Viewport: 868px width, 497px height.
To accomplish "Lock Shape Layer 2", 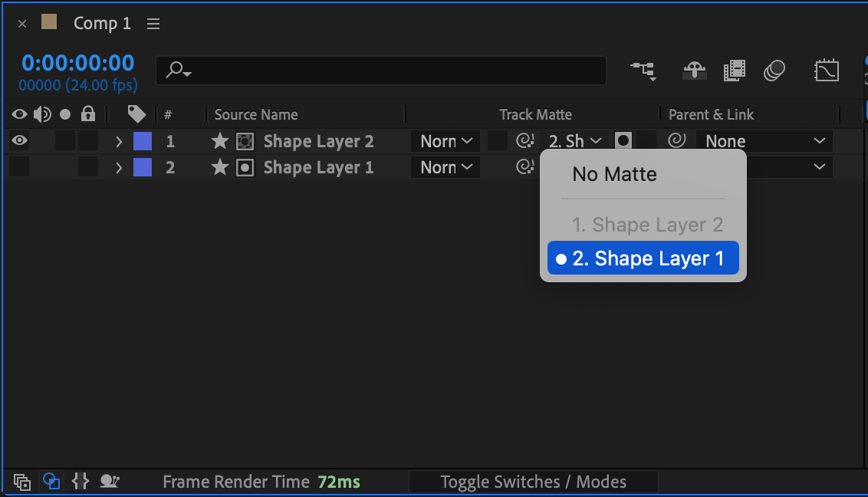I will (x=88, y=141).
